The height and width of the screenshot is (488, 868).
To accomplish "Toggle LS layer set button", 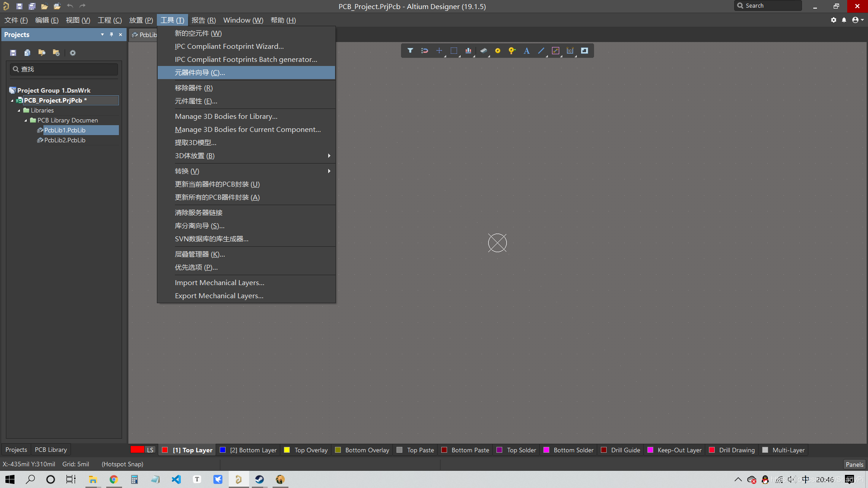I will tap(150, 450).
